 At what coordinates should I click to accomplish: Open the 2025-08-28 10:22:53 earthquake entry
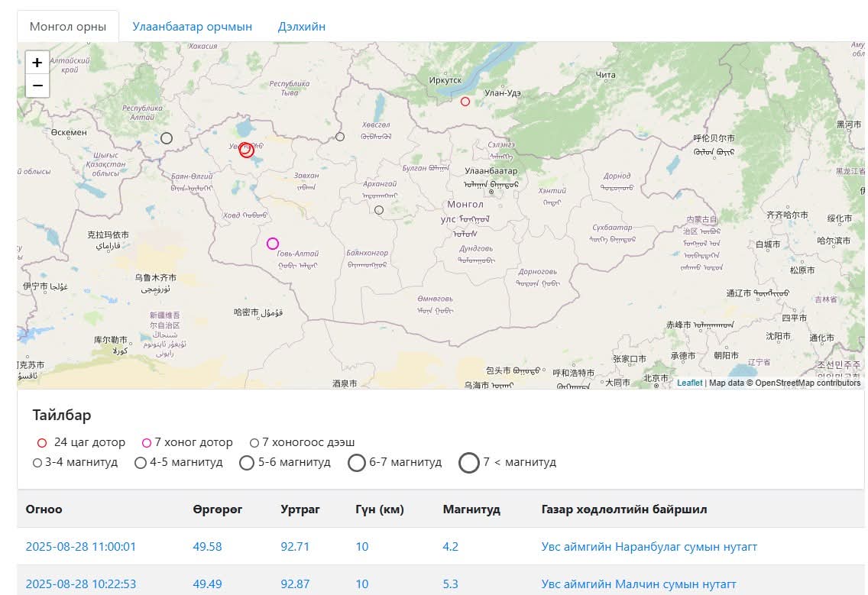(x=81, y=584)
